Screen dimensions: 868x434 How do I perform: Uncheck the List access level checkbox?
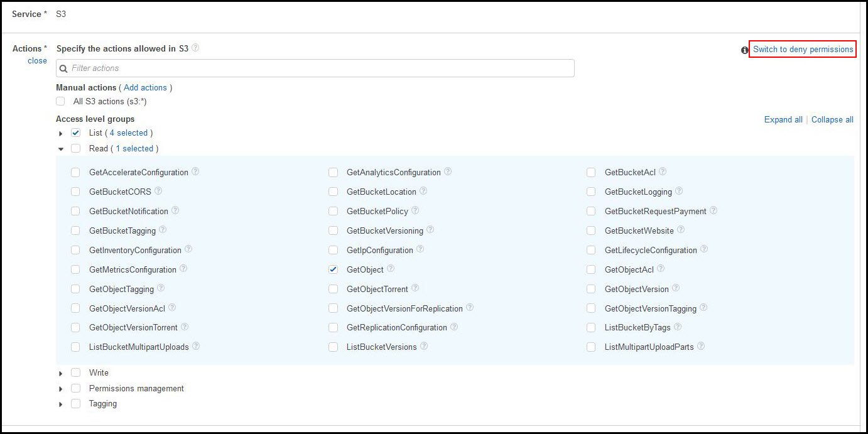(x=75, y=133)
